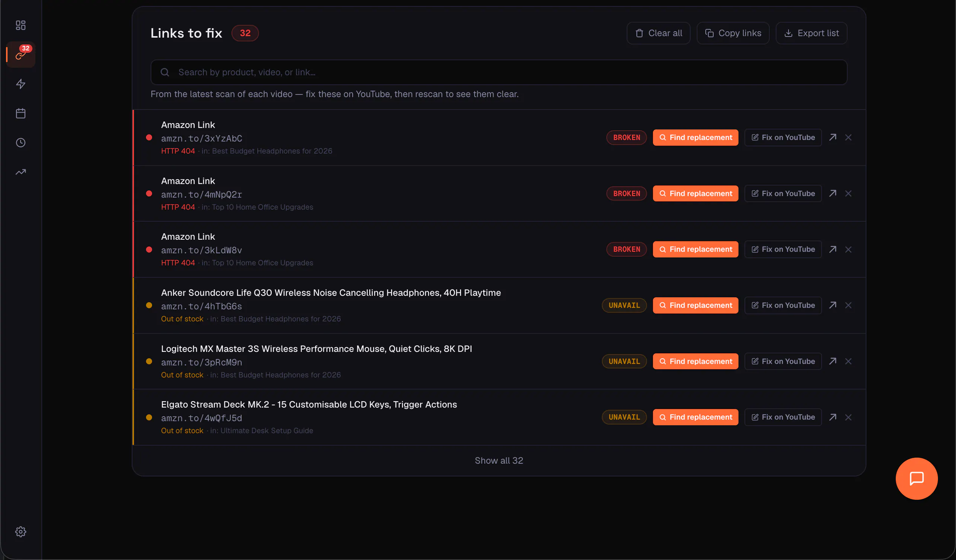The width and height of the screenshot is (956, 560).
Task: Find replacement for Logitech MX Master 3S
Action: tap(696, 361)
